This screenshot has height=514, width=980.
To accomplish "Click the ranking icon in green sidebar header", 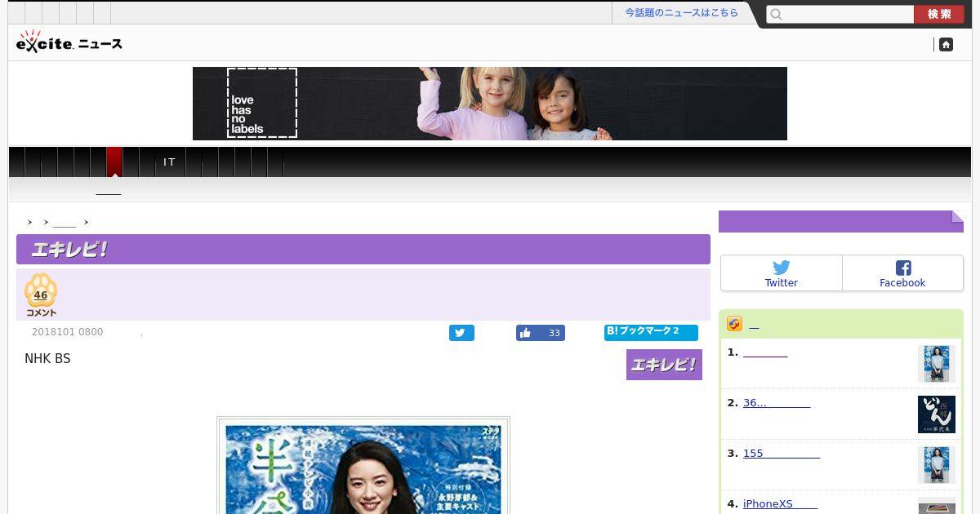I will 734,324.
